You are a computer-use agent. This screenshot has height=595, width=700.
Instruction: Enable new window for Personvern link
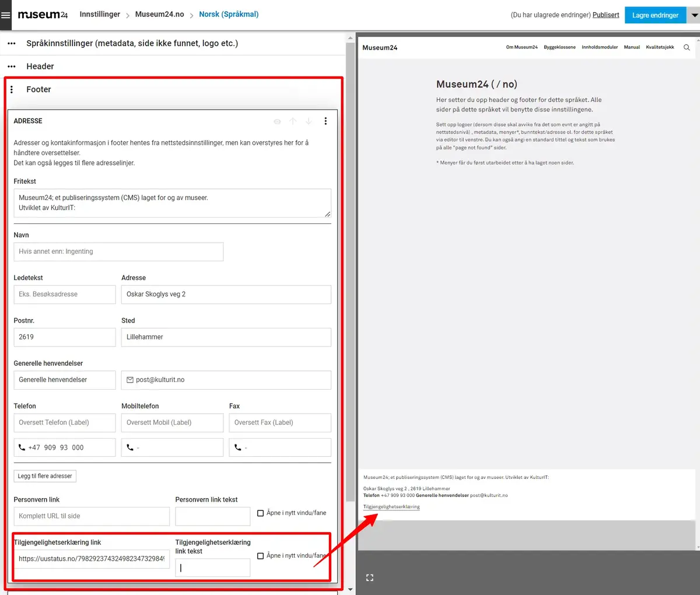[261, 513]
